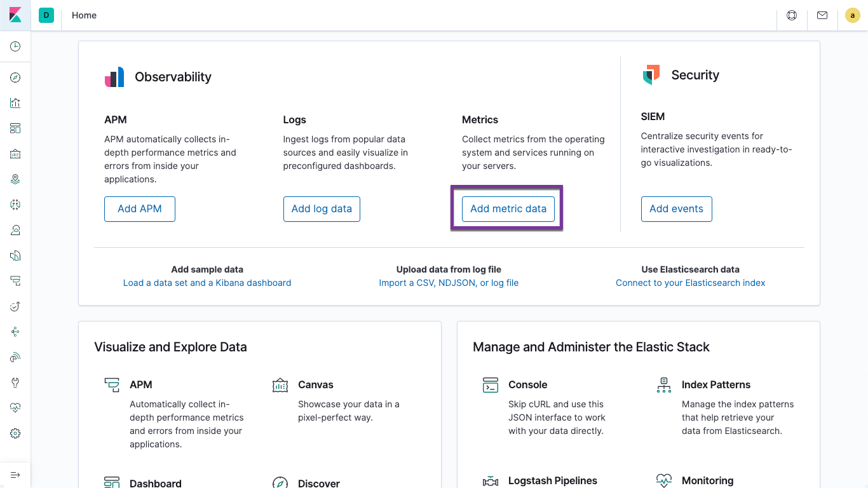Click the 'Upload data from log file' label
Viewport: 868px width, 488px height.
tap(449, 269)
